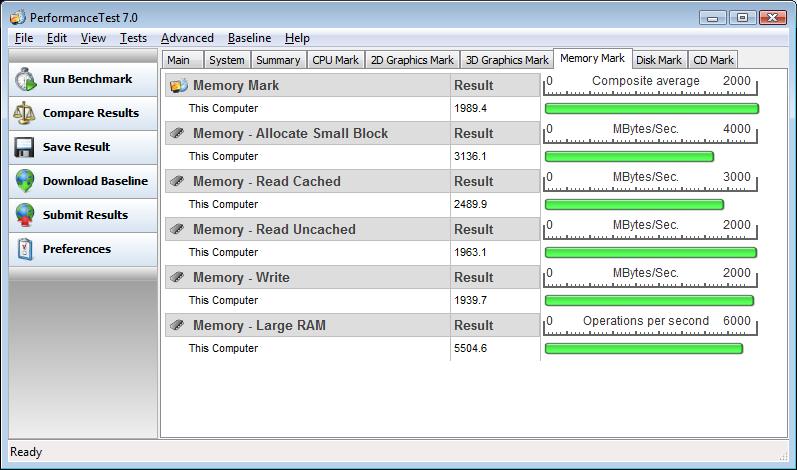Switch to the 2D Graphics Mark tab
The image size is (797, 470).
412,60
